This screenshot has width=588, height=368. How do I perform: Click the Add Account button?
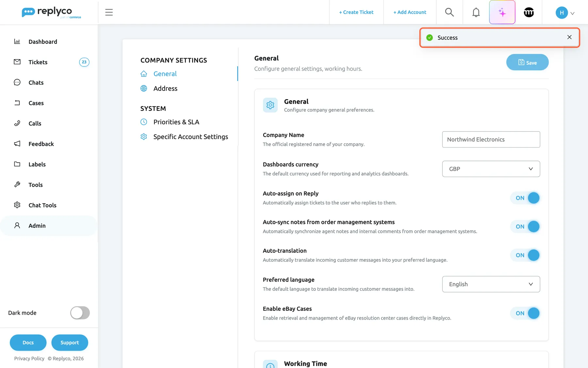pos(410,12)
